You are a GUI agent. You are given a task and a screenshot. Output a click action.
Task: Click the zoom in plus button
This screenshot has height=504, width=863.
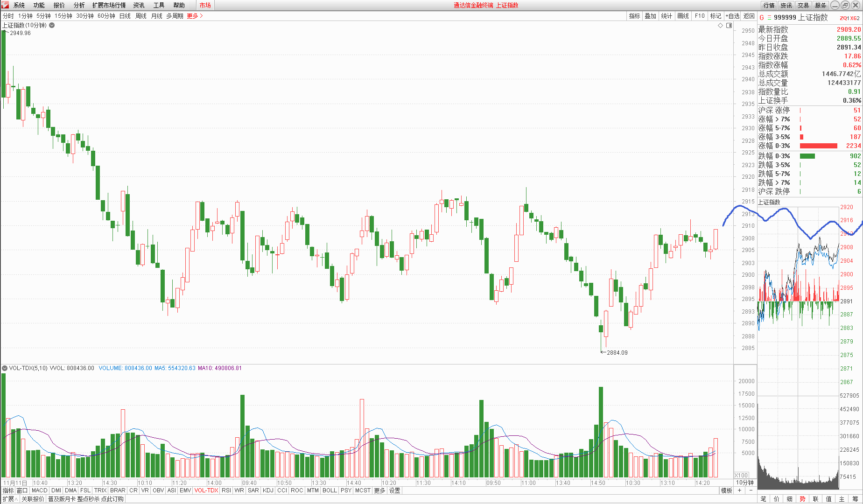click(x=739, y=490)
